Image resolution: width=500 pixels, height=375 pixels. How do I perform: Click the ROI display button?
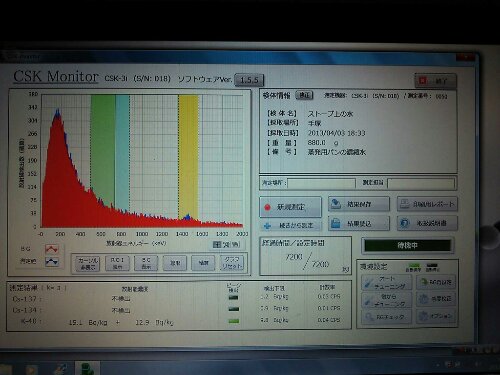tap(117, 263)
